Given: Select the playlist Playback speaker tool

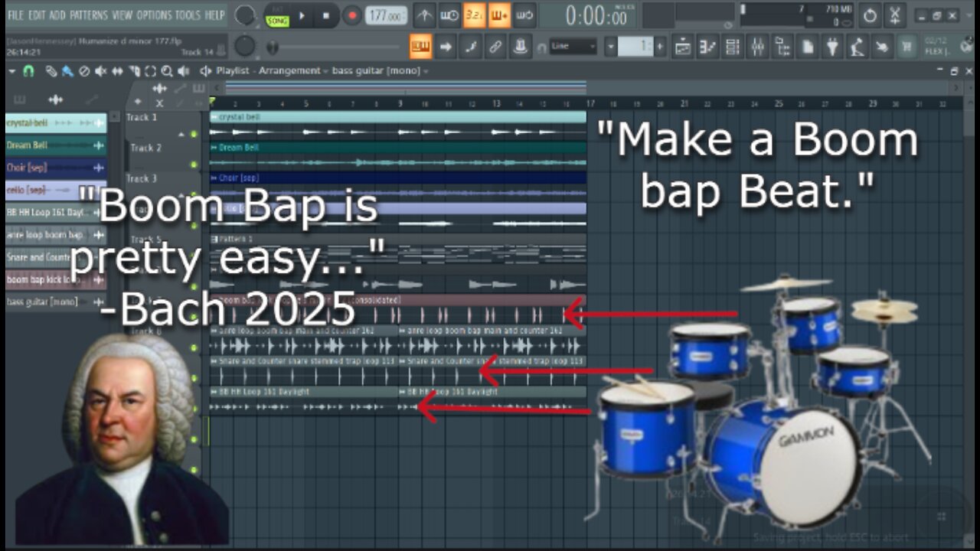Looking at the screenshot, I should coord(184,71).
